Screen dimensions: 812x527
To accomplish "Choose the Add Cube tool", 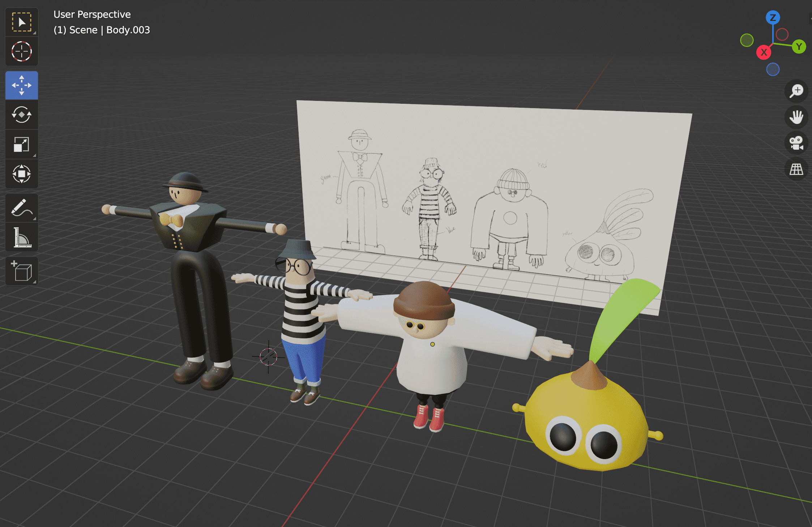I will (x=22, y=271).
